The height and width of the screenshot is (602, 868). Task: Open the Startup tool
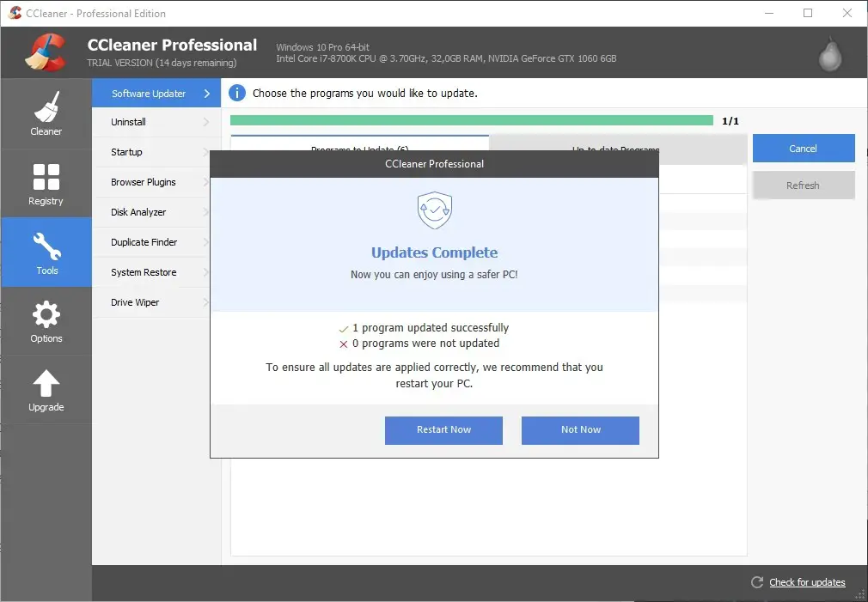(151, 152)
